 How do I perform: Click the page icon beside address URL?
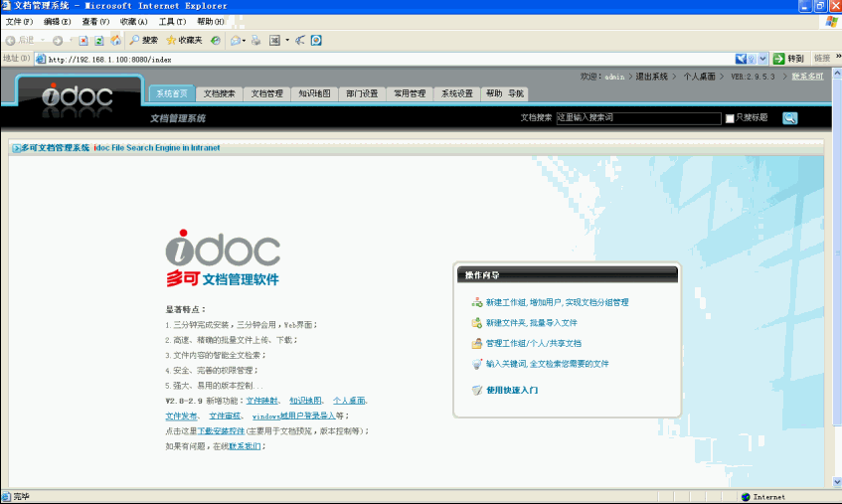pyautogui.click(x=41, y=59)
